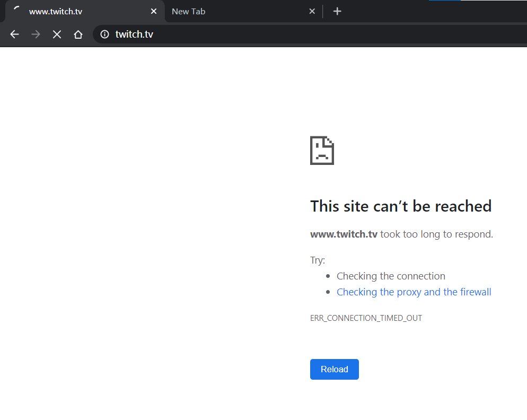Click the Reload button
The height and width of the screenshot is (420, 527).
pos(335,369)
